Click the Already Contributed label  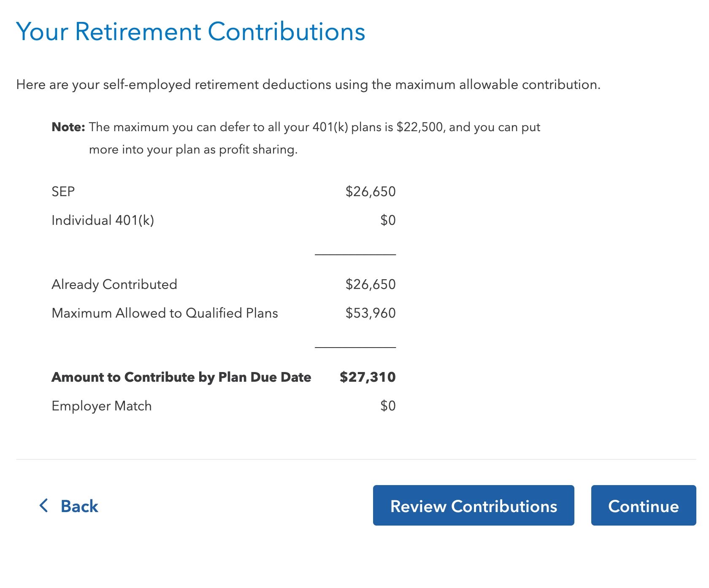[x=114, y=285]
